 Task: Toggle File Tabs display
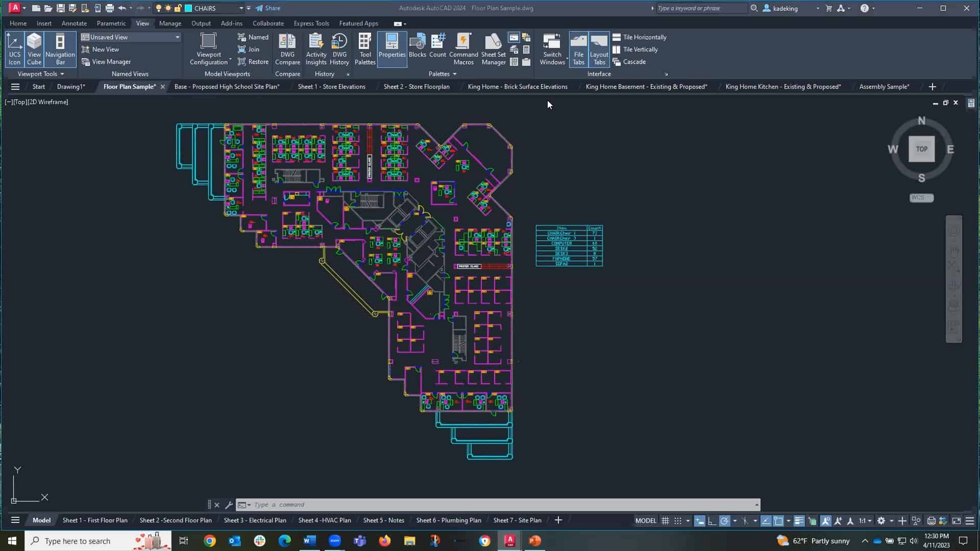[579, 49]
